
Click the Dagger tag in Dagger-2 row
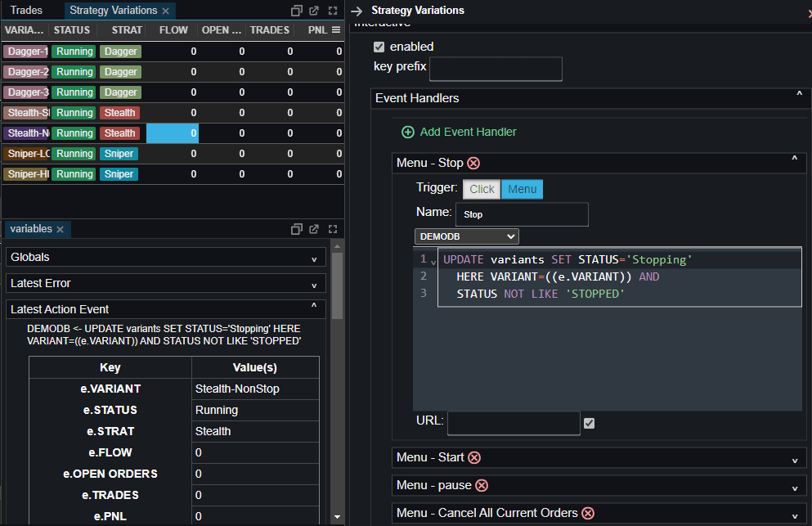point(121,72)
